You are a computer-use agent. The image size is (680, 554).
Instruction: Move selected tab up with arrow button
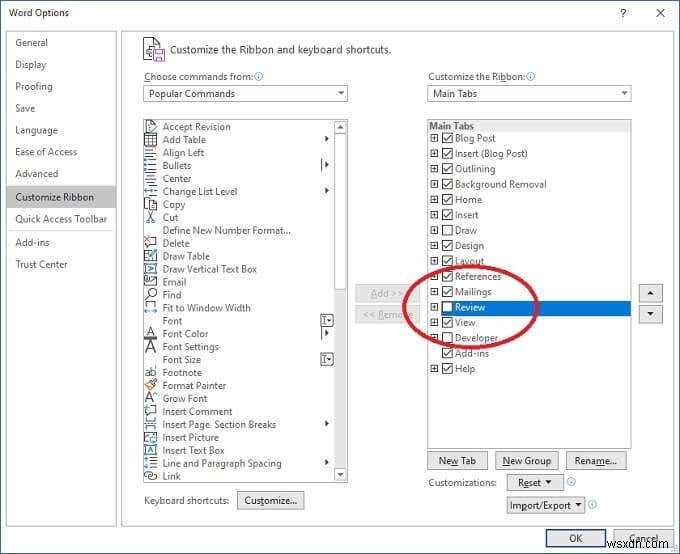tap(651, 293)
